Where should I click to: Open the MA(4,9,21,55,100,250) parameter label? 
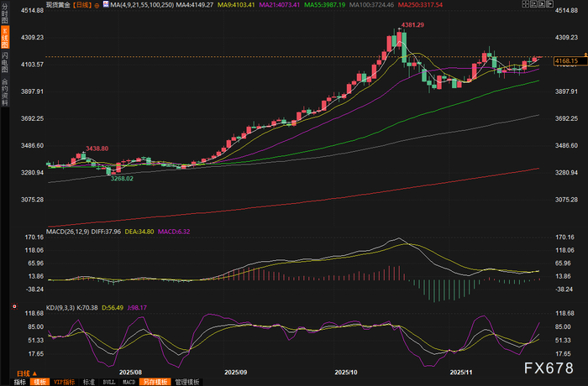click(x=142, y=5)
